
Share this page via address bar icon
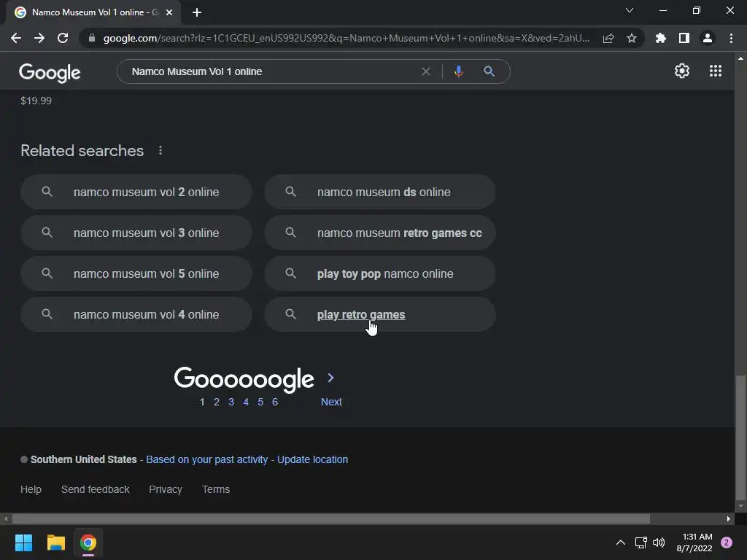[608, 38]
